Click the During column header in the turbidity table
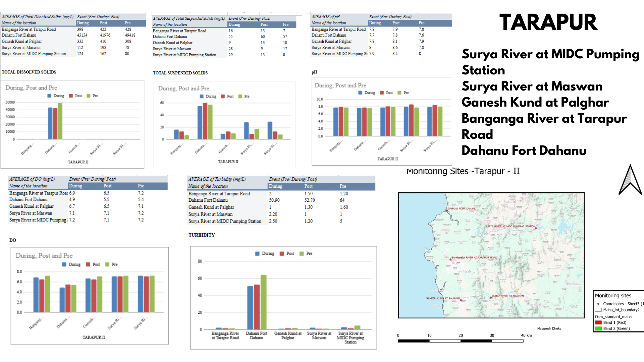This screenshot has height=362, width=644. (x=275, y=186)
